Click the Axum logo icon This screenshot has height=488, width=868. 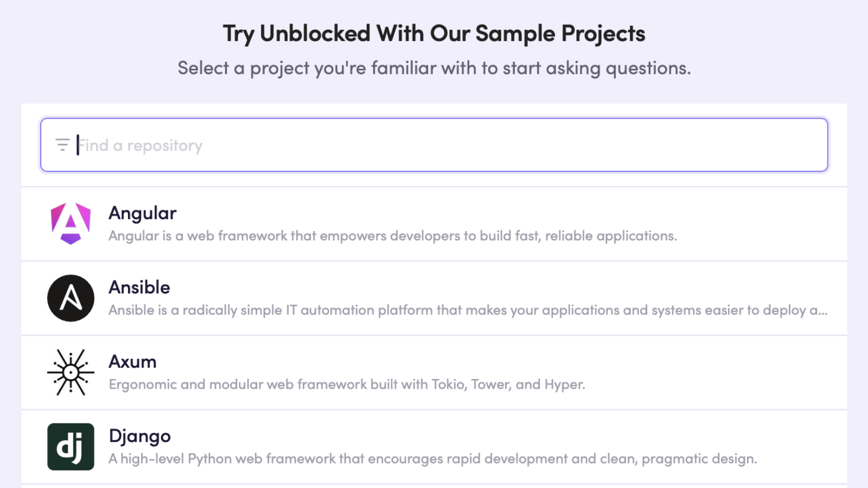click(x=71, y=372)
